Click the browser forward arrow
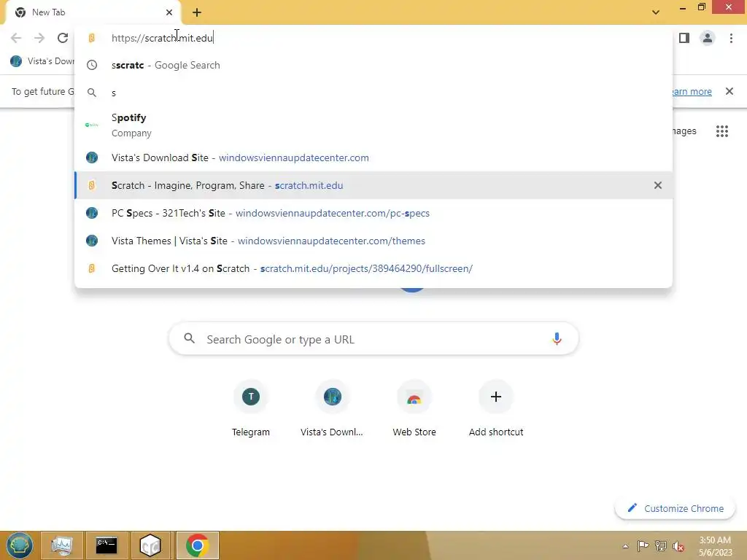 pos(39,38)
